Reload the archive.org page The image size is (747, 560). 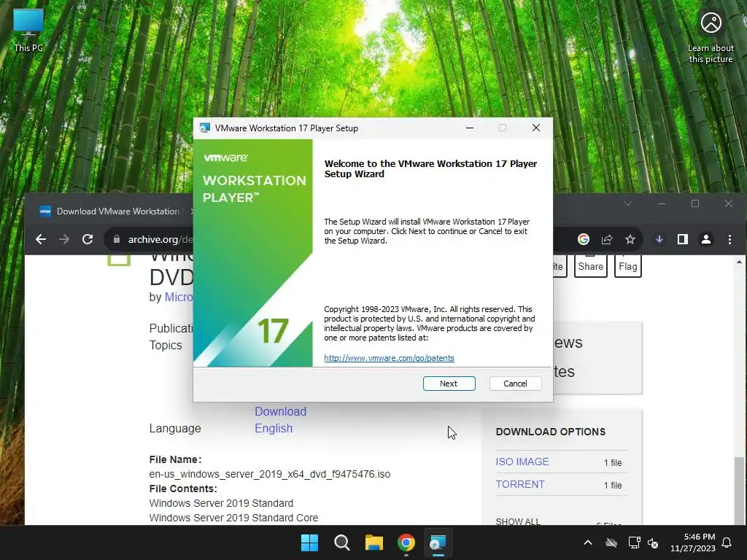(88, 239)
